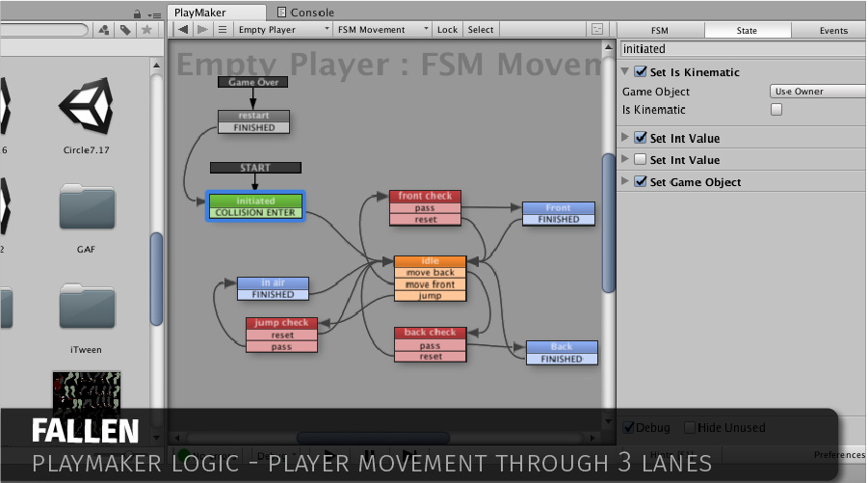Click the back navigation arrow in PlayMaker toolbar
This screenshot has height=483, width=868.
[183, 30]
